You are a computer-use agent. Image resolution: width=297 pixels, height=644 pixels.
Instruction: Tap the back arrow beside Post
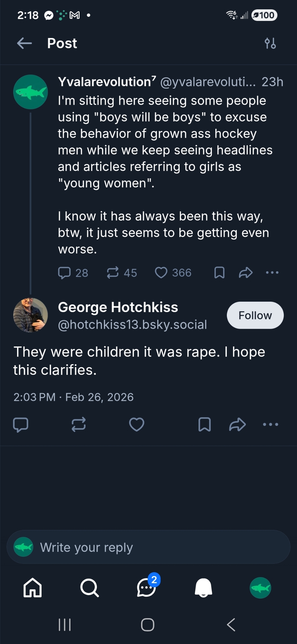click(x=24, y=43)
